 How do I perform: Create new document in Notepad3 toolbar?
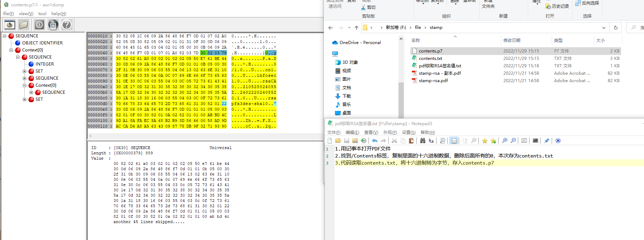click(330, 141)
